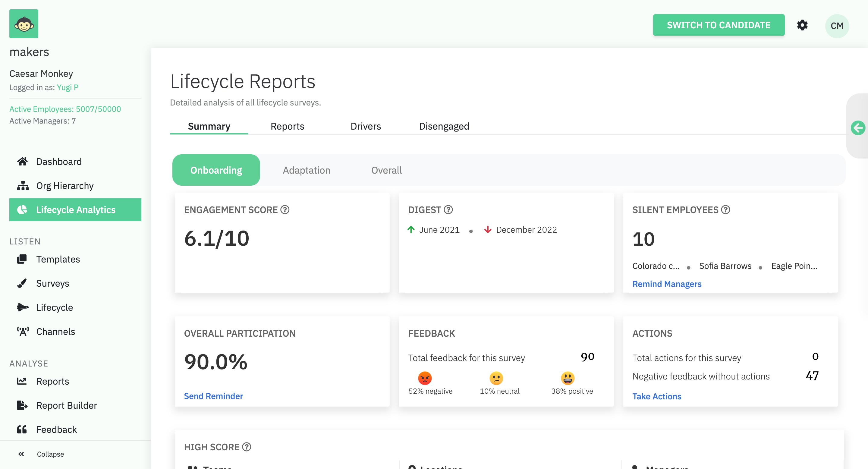Viewport: 868px width, 469px height.
Task: Open Engagement Score help tooltip icon
Action: 285,210
